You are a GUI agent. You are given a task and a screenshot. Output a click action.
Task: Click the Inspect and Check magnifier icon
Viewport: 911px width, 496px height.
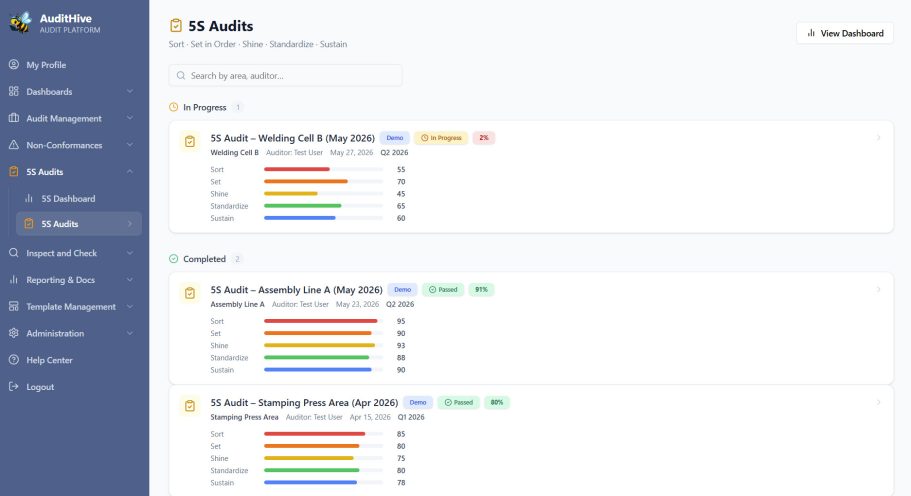pos(13,253)
